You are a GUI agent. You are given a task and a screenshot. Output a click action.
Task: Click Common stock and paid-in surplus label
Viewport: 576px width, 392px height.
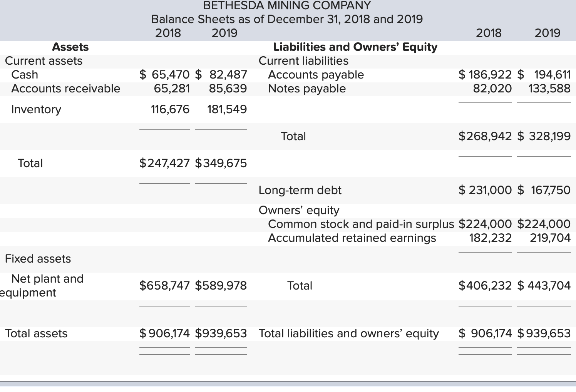(361, 224)
